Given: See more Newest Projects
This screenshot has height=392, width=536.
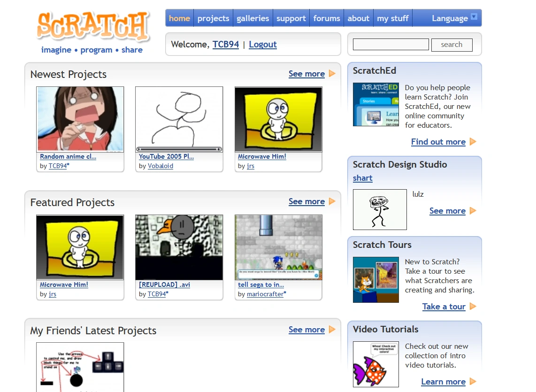Looking at the screenshot, I should [306, 74].
